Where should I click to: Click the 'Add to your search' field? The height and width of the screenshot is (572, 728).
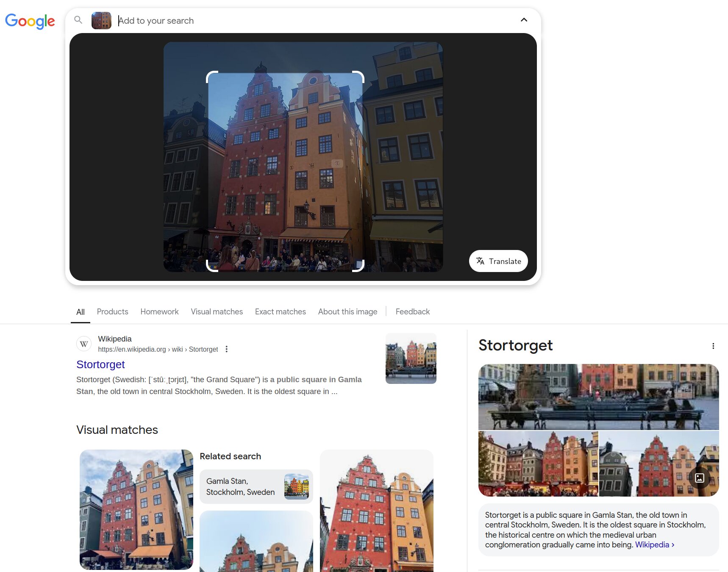click(297, 20)
